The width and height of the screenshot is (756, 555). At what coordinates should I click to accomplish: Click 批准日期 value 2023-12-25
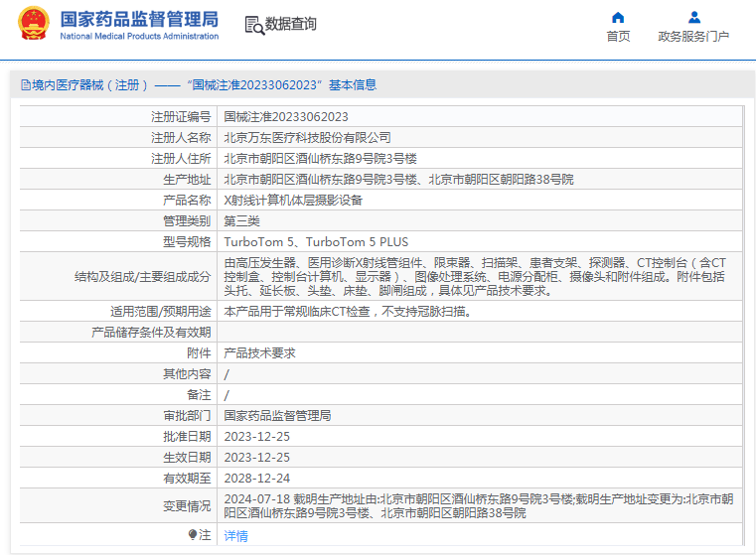(257, 437)
